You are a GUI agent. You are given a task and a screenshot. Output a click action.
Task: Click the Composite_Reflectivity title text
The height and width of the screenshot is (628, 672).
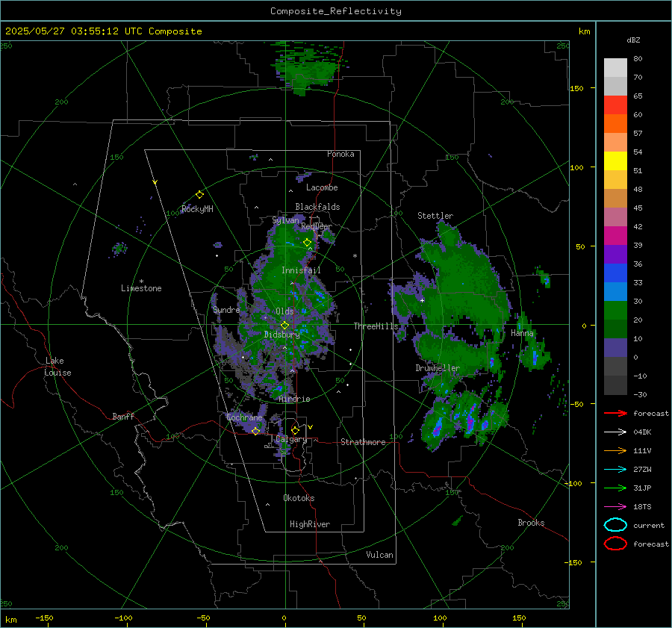[336, 11]
